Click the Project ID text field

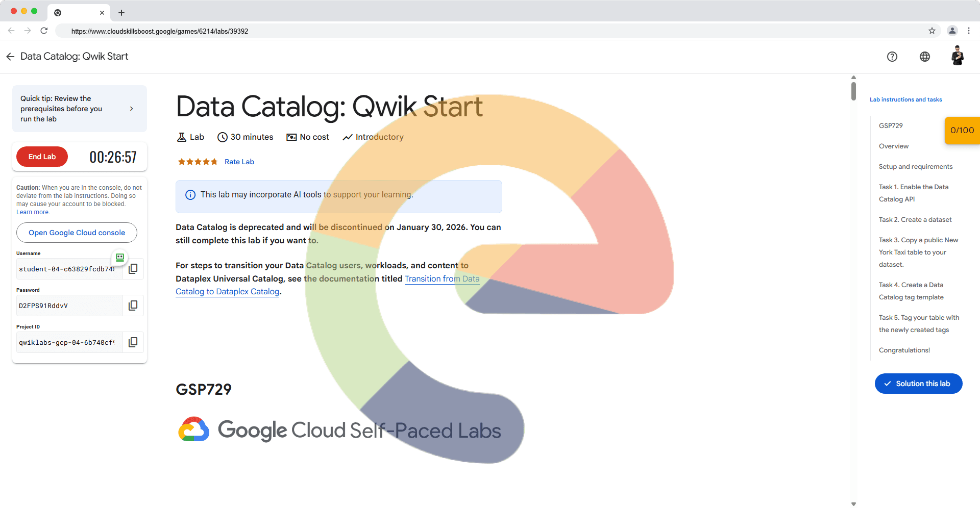67,342
